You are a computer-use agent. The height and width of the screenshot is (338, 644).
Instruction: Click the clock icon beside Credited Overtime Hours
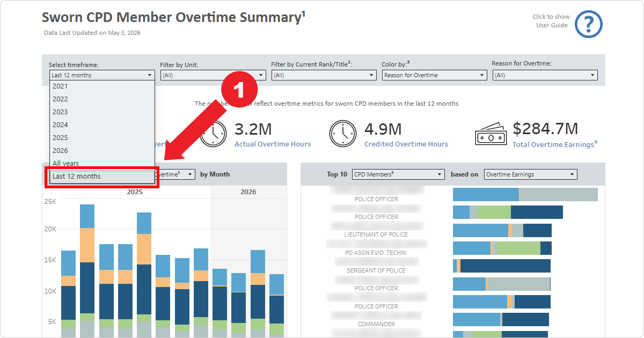[343, 134]
